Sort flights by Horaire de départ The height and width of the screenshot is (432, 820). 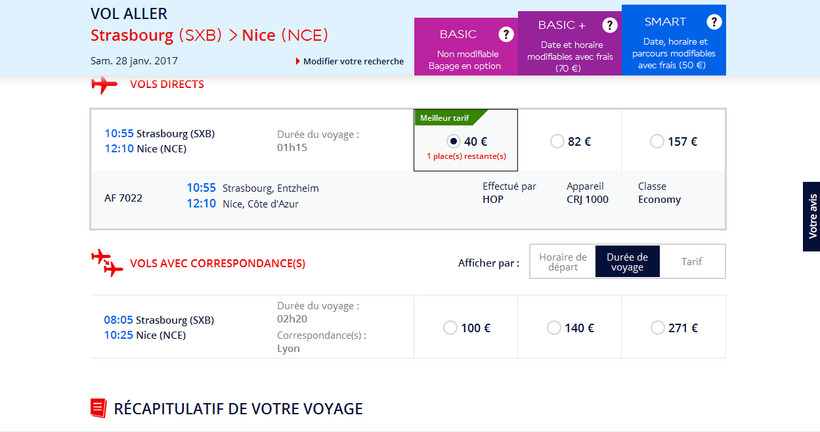[562, 262]
